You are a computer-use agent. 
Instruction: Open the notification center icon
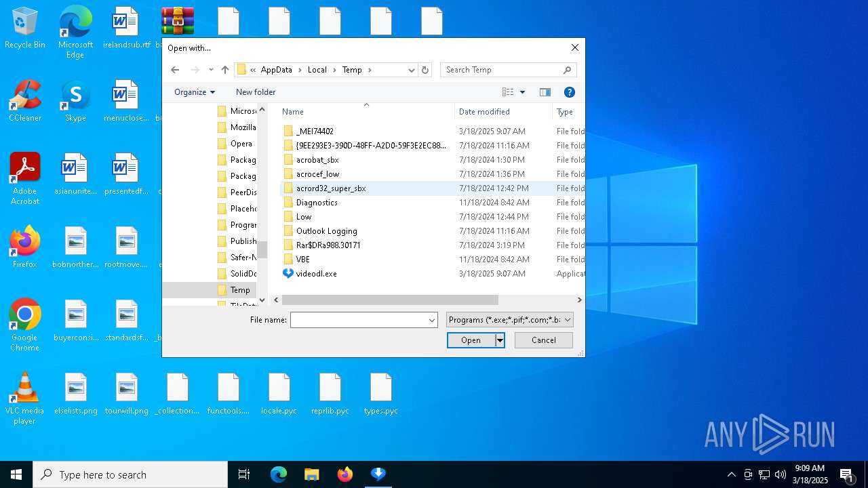[x=846, y=474]
